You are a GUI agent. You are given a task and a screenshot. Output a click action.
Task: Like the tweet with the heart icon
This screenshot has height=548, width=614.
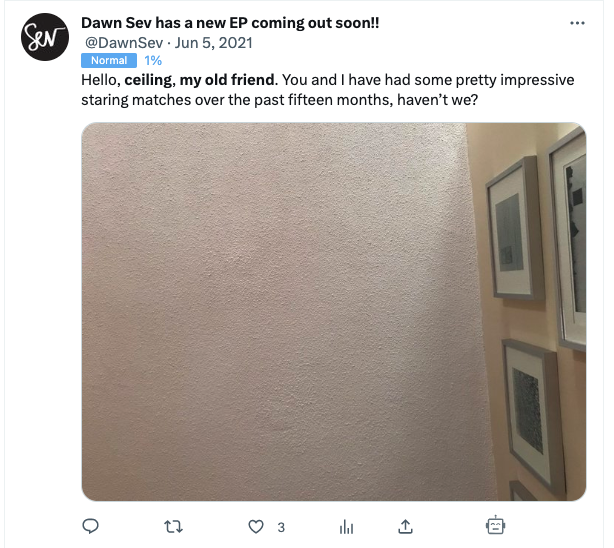click(256, 526)
